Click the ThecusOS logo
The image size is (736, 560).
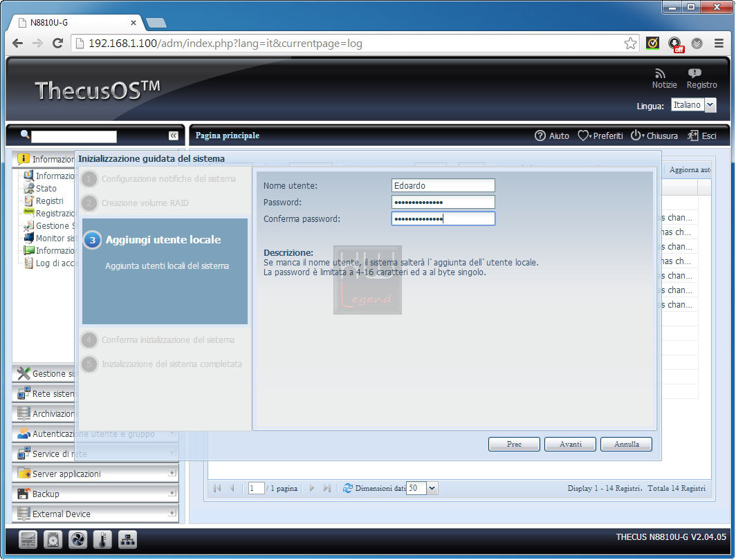tap(98, 90)
